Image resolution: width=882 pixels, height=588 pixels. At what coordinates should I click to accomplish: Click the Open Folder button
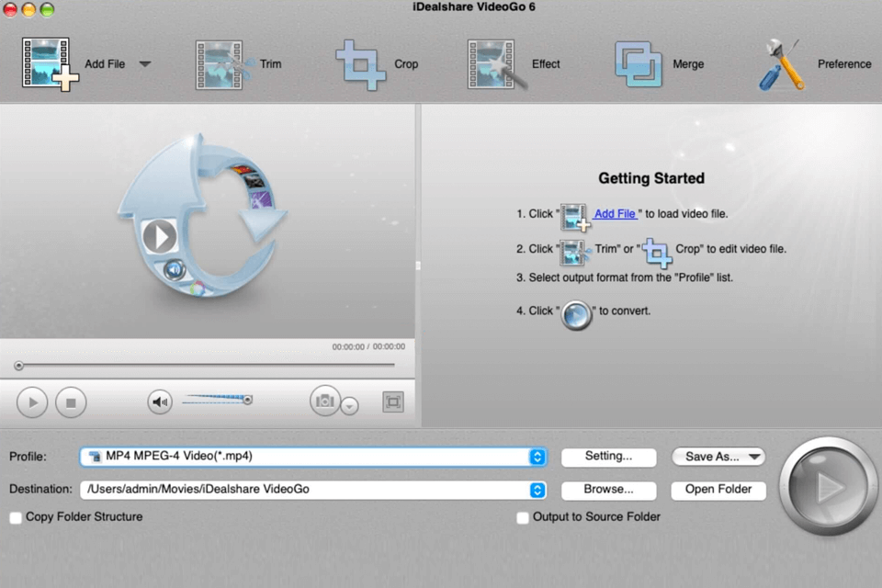coord(718,490)
